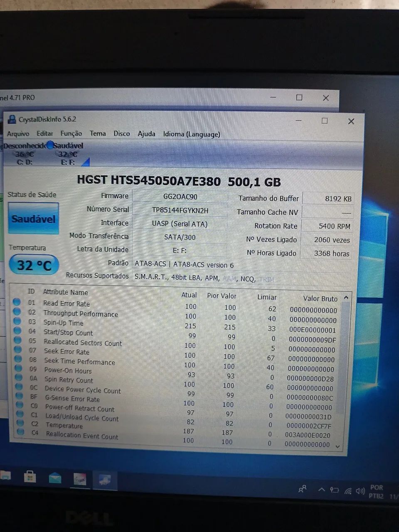The width and height of the screenshot is (399, 532).
Task: Click the blue health dot on Saudável tab
Action: (x=50, y=145)
